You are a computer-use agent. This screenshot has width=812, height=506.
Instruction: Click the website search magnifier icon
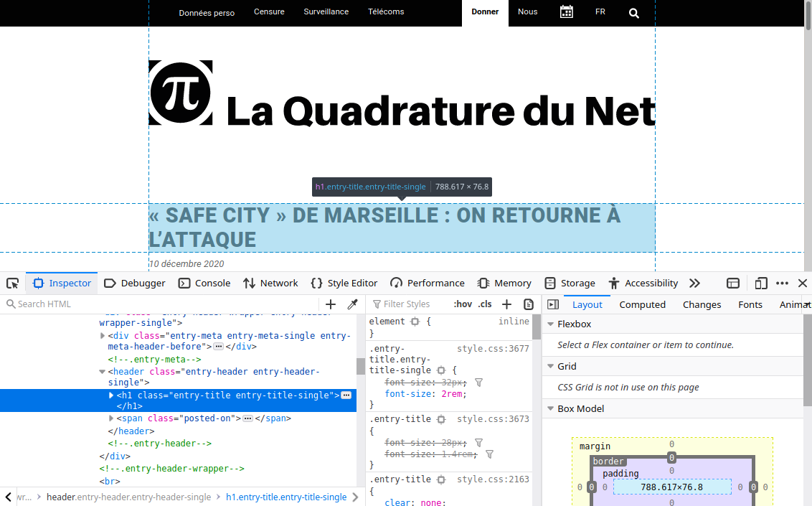[x=634, y=13]
